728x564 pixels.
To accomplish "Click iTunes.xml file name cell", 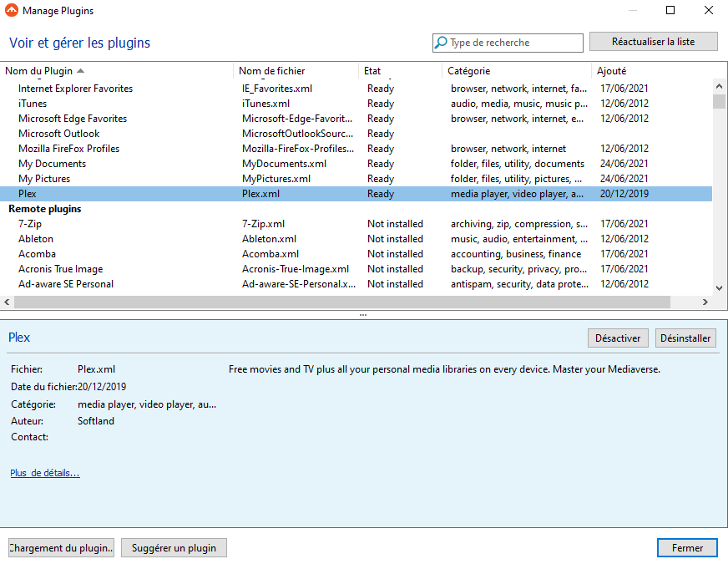I will (265, 103).
